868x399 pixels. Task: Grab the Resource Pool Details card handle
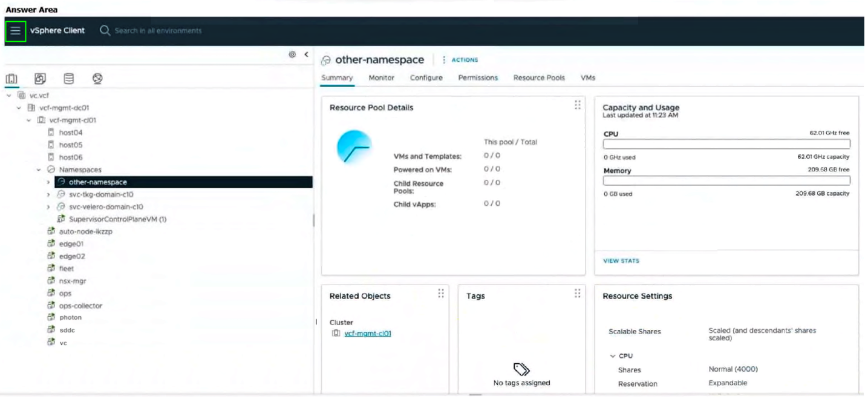[578, 105]
